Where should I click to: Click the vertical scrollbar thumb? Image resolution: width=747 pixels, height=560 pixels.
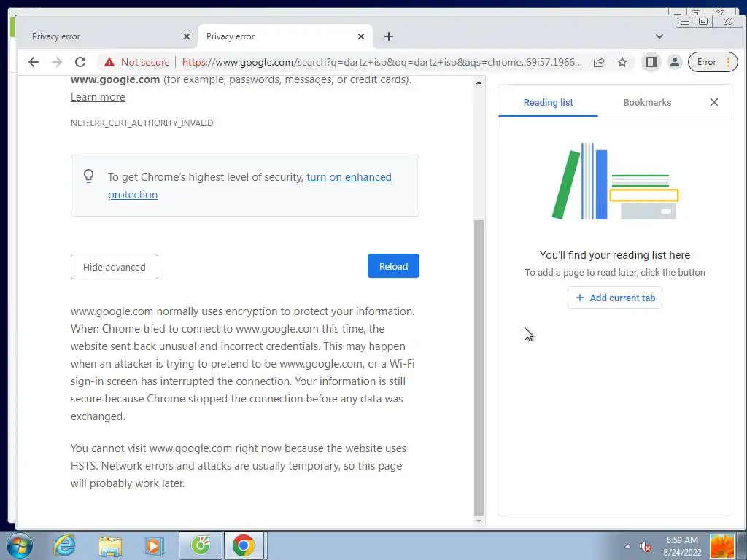pos(479,367)
